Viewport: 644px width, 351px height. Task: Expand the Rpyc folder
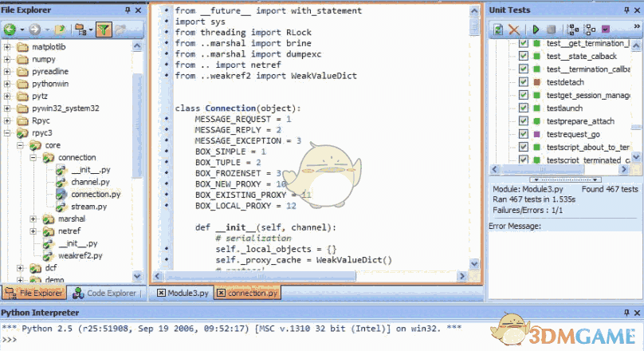[7, 120]
